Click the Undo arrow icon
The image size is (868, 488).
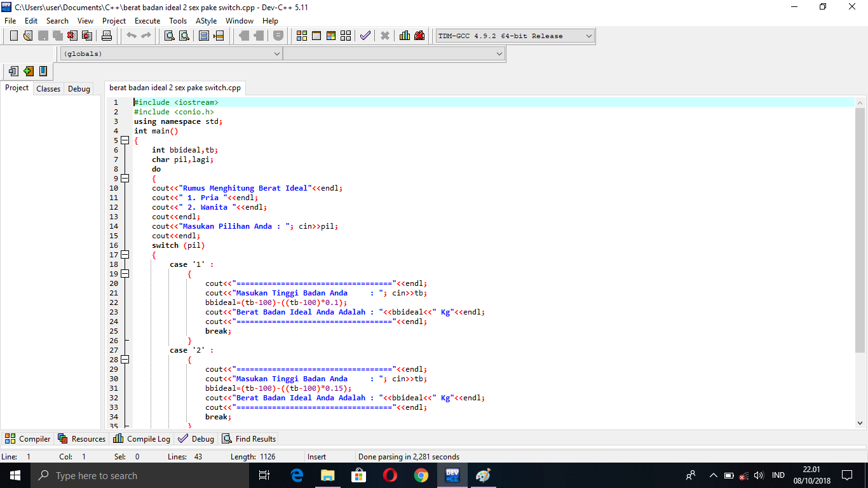132,36
